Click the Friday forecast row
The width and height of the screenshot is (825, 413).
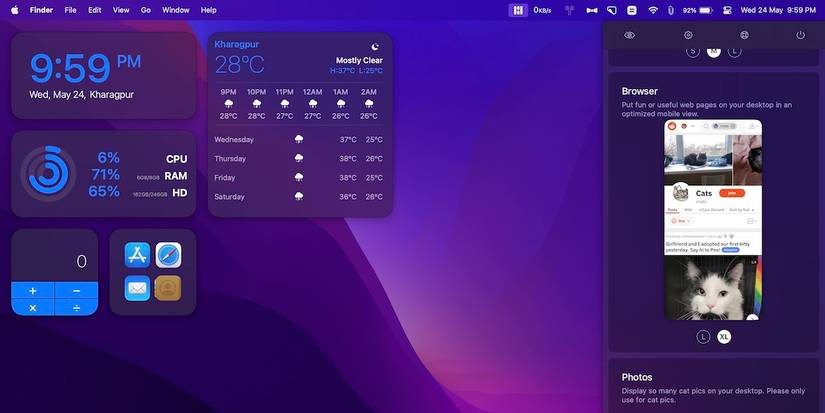pyautogui.click(x=299, y=177)
